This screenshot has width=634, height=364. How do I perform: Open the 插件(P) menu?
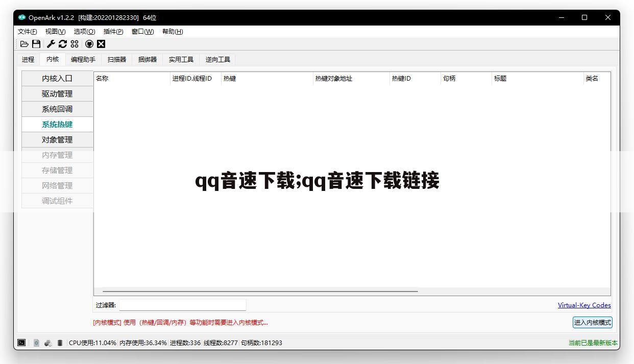point(113,31)
